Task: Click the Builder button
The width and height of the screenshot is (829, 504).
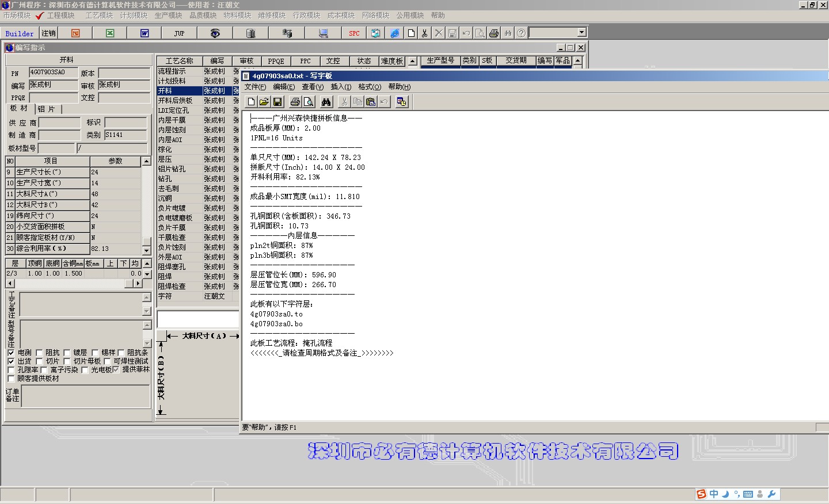Action: pos(20,33)
